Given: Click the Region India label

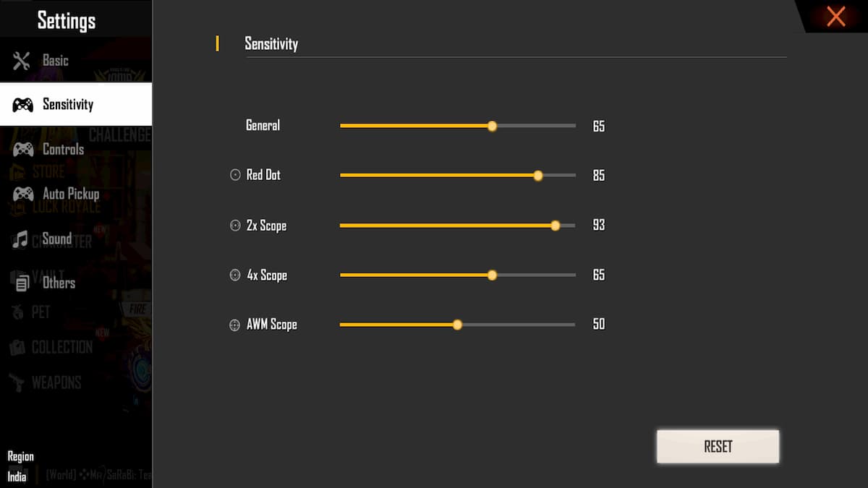Looking at the screenshot, I should point(20,466).
